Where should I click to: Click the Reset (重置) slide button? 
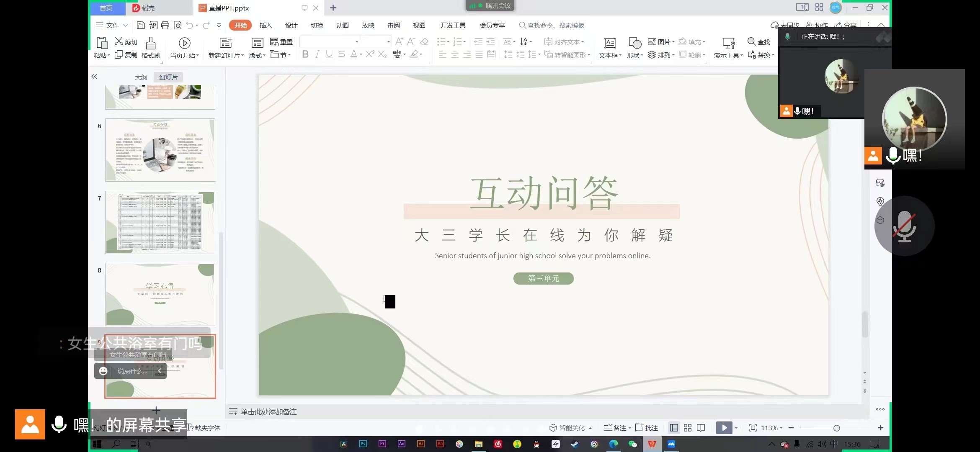[281, 42]
